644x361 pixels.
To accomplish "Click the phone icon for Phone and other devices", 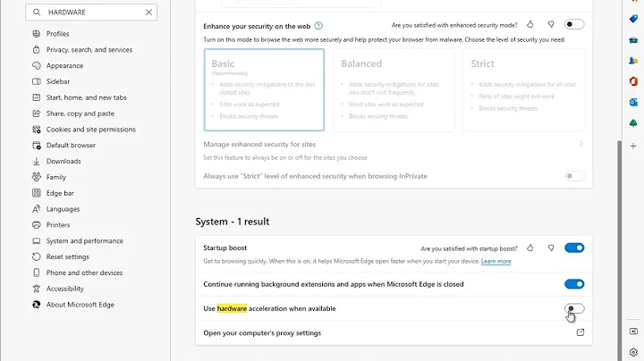I will pos(37,273).
